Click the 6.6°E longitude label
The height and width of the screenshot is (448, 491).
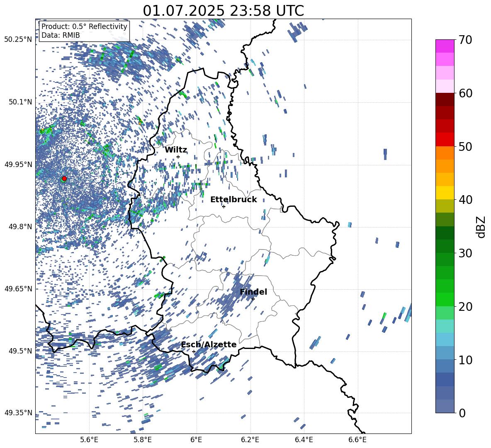(357, 440)
